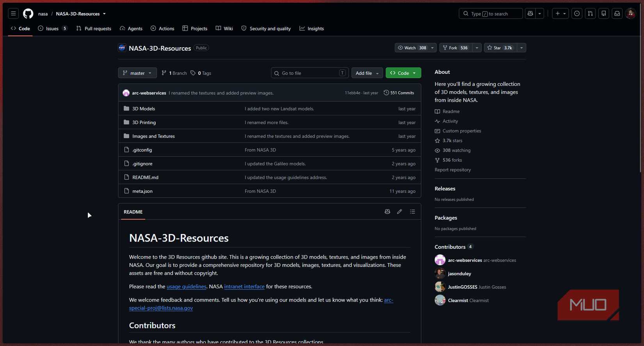This screenshot has height=346, width=644.
Task: Show README outline list icon
Action: pos(413,212)
